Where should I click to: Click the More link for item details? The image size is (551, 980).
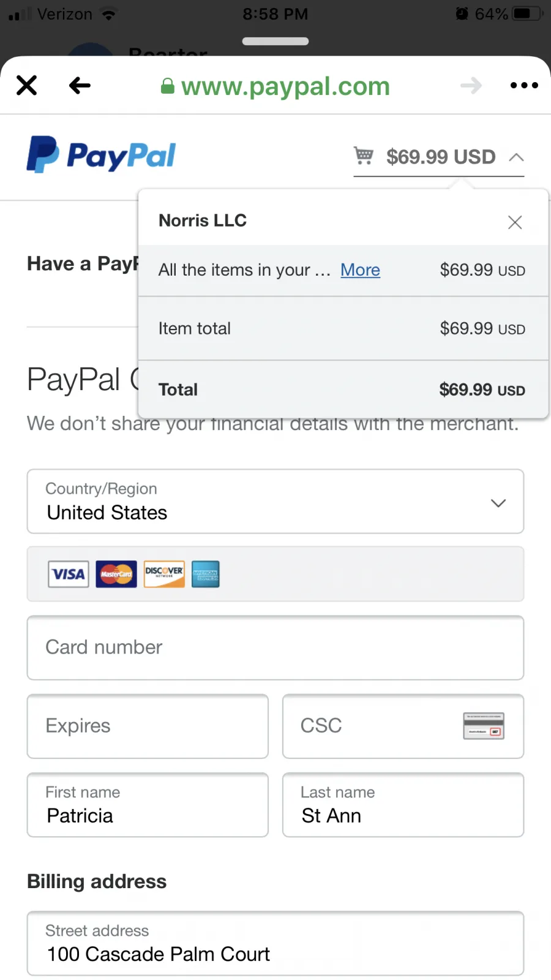(x=360, y=269)
